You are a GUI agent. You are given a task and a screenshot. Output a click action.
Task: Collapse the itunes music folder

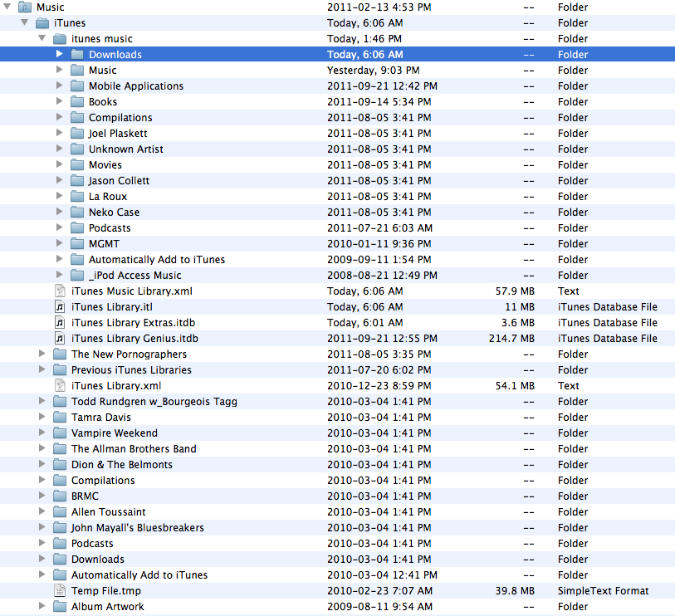[42, 38]
